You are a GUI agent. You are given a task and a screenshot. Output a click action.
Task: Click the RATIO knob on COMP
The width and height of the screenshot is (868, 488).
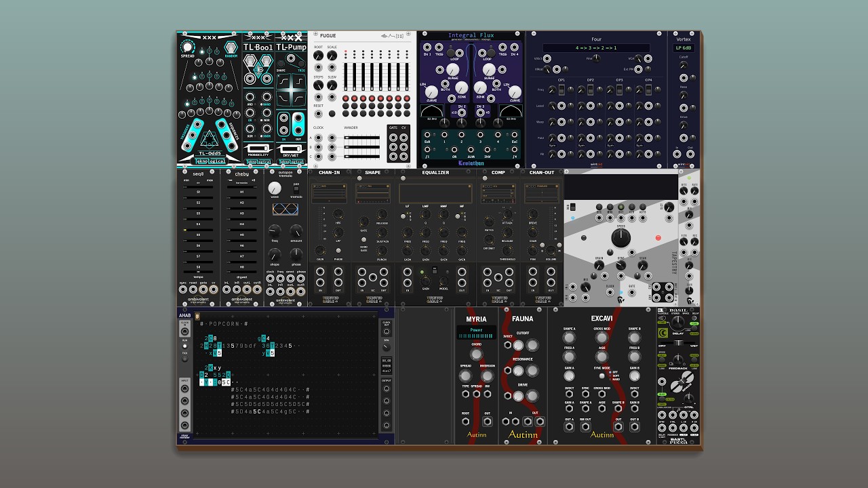coord(488,220)
